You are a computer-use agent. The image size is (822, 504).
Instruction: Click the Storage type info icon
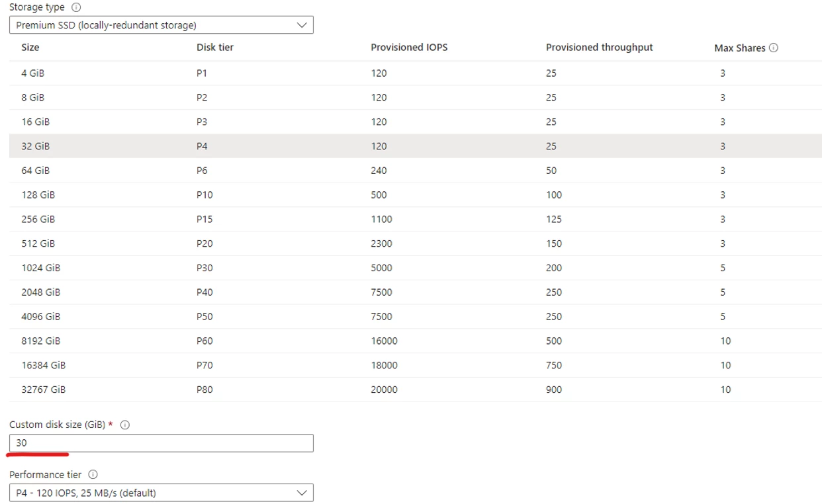pos(76,8)
